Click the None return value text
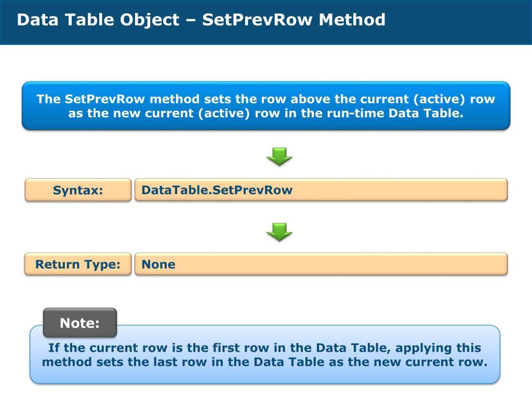Image resolution: width=532 pixels, height=399 pixels. pyautogui.click(x=158, y=264)
